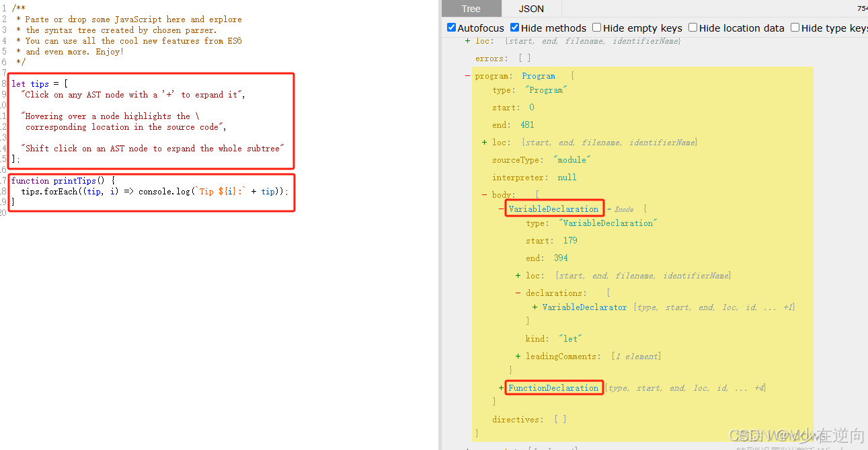Screen dimensions: 868x450
Task: Expand loc inside the program node
Action: (x=483, y=142)
